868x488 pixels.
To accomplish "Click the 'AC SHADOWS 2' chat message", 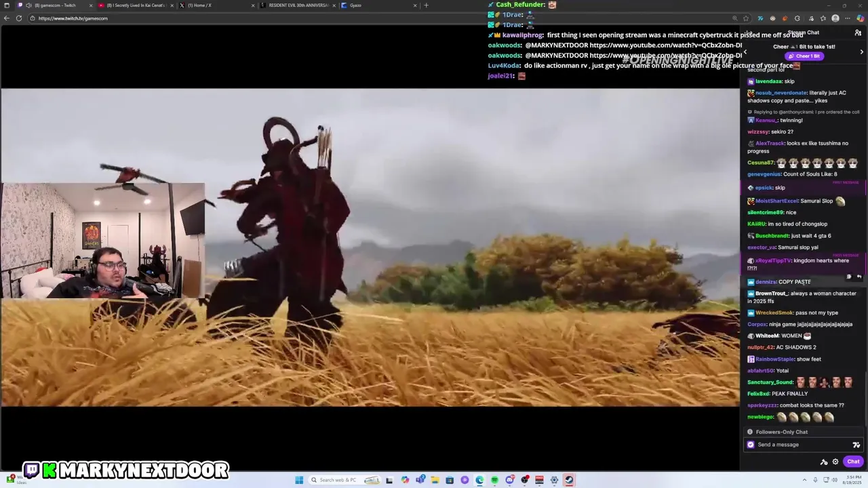I will click(796, 347).
